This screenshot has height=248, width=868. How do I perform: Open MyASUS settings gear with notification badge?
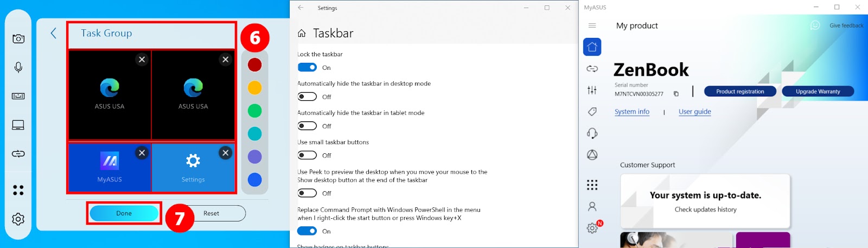point(593,227)
